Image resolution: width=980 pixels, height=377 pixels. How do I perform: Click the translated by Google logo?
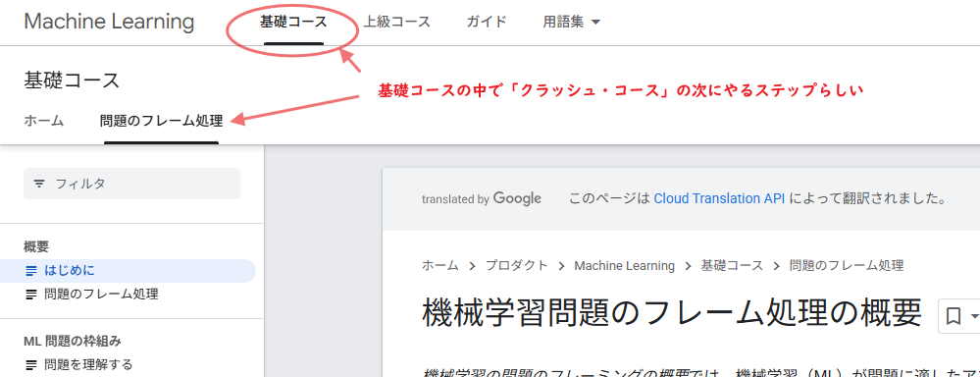[482, 199]
